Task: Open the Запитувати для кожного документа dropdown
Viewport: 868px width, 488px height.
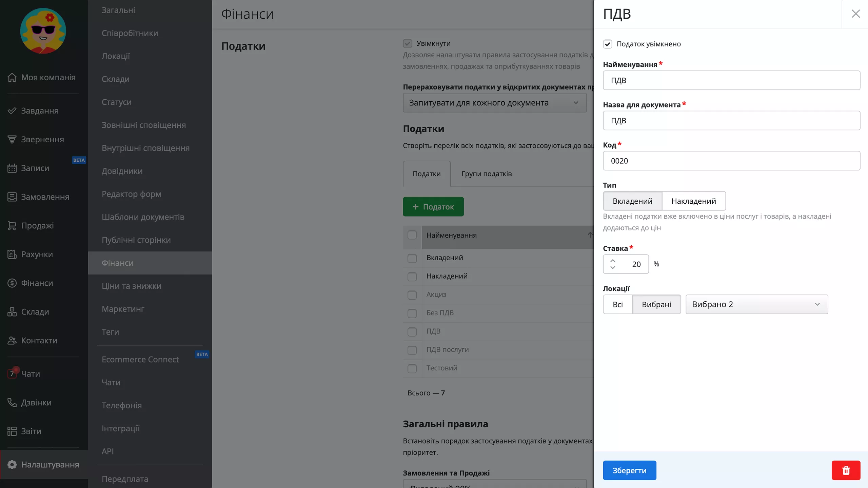Action: point(494,103)
